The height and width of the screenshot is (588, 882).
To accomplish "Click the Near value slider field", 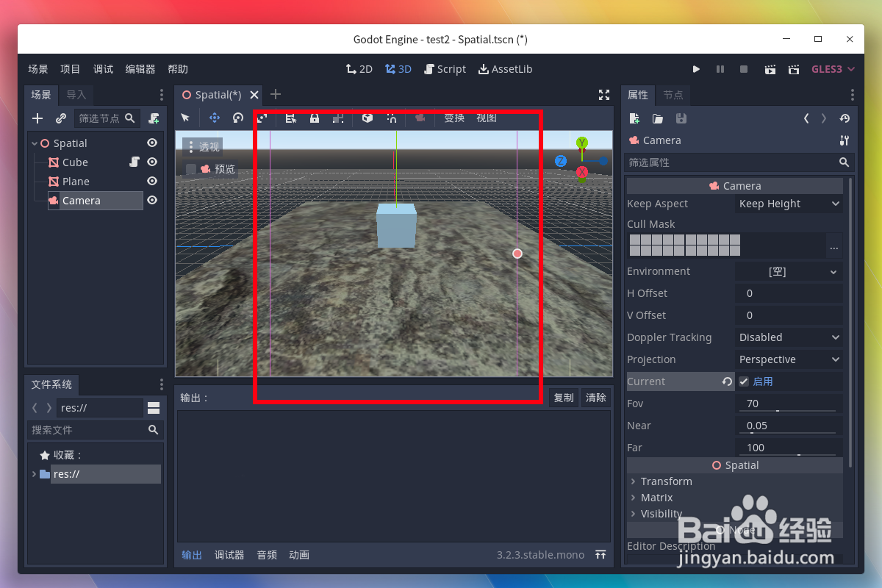I will (789, 426).
